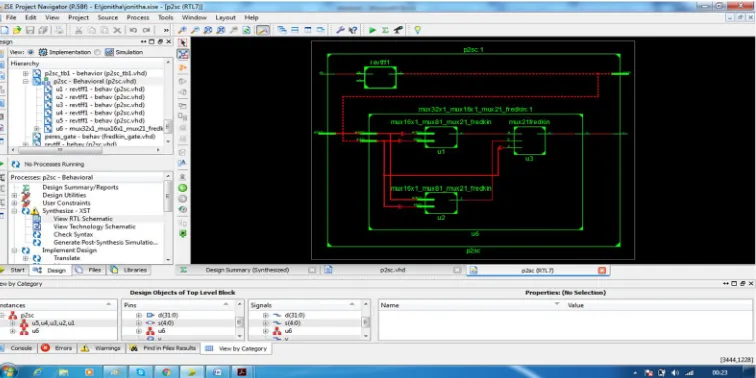Select the arrow pointer tool in schematic toolbar

tap(183, 43)
